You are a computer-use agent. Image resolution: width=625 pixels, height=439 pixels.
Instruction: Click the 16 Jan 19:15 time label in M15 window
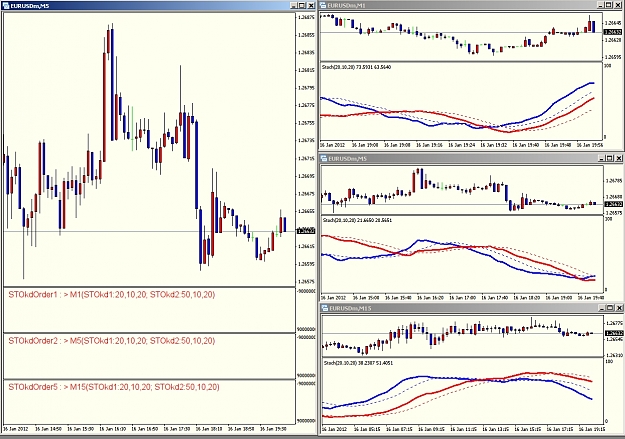tap(592, 429)
